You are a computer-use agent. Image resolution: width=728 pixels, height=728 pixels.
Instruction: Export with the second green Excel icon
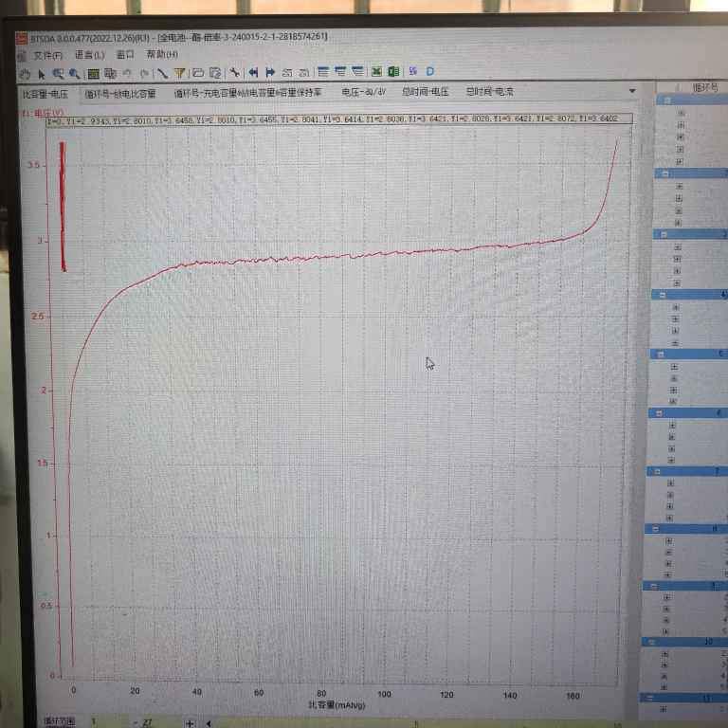(x=393, y=71)
